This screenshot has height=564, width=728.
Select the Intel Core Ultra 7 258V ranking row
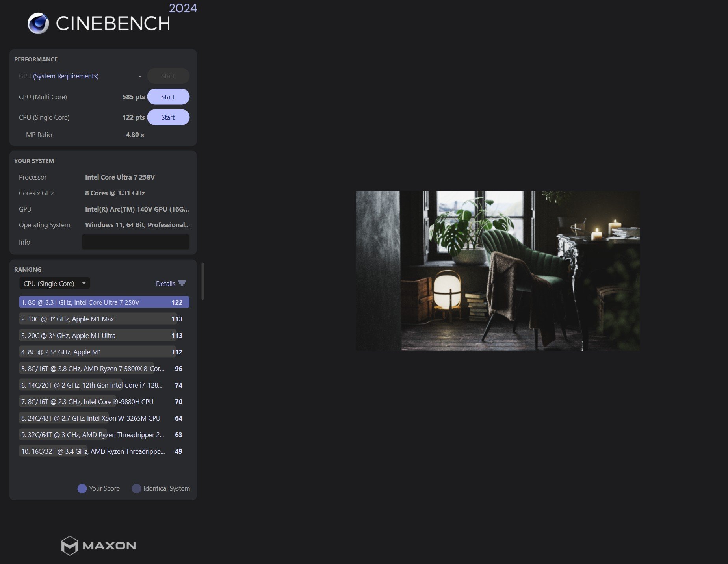click(104, 302)
